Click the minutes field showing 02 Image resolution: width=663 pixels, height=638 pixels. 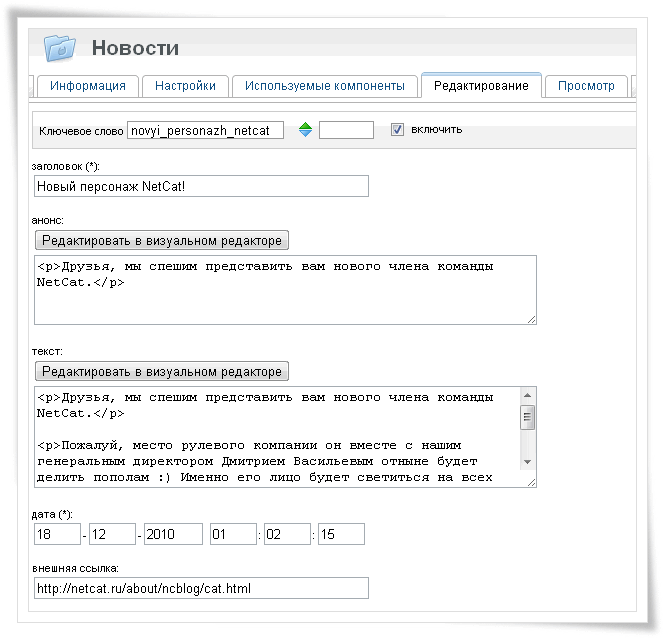point(287,534)
